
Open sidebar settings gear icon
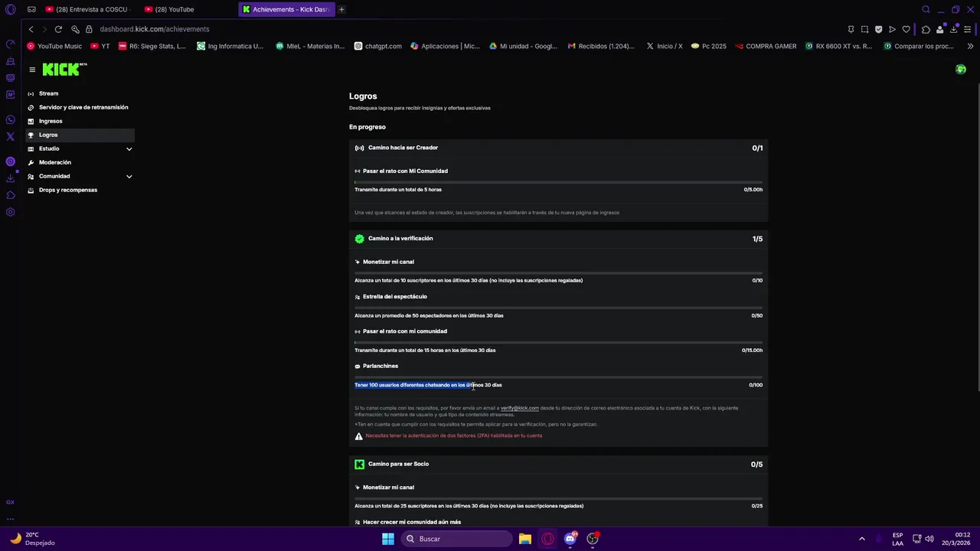click(10, 212)
